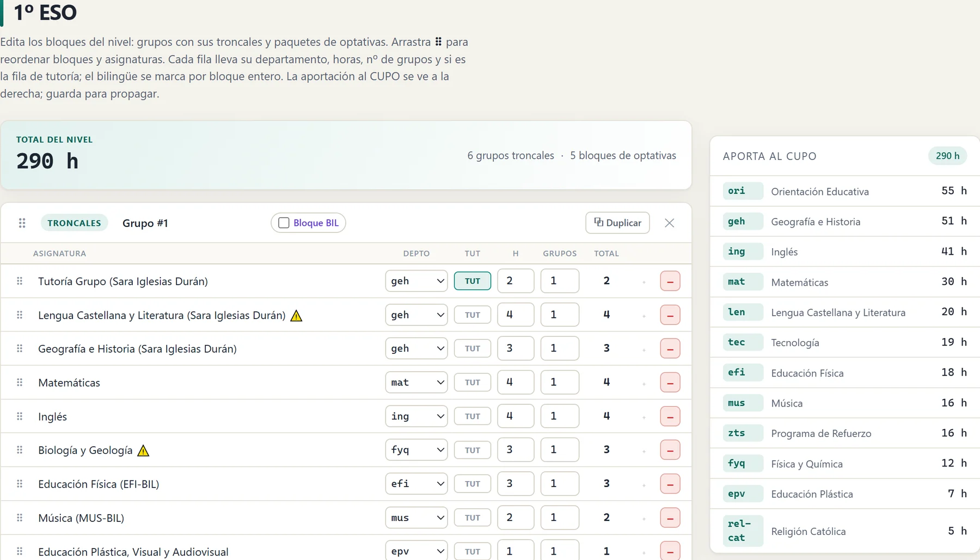Toggle TUT for Música (MUS-BIL) row
980x560 pixels.
pos(473,518)
